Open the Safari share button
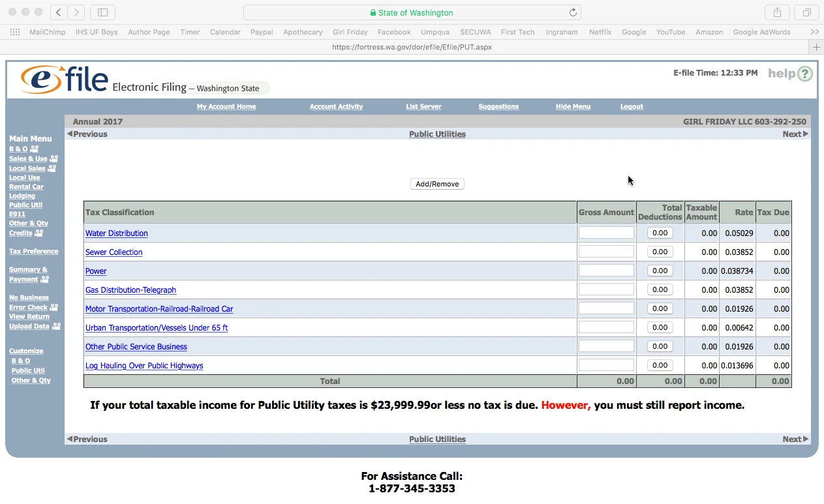 777,12
